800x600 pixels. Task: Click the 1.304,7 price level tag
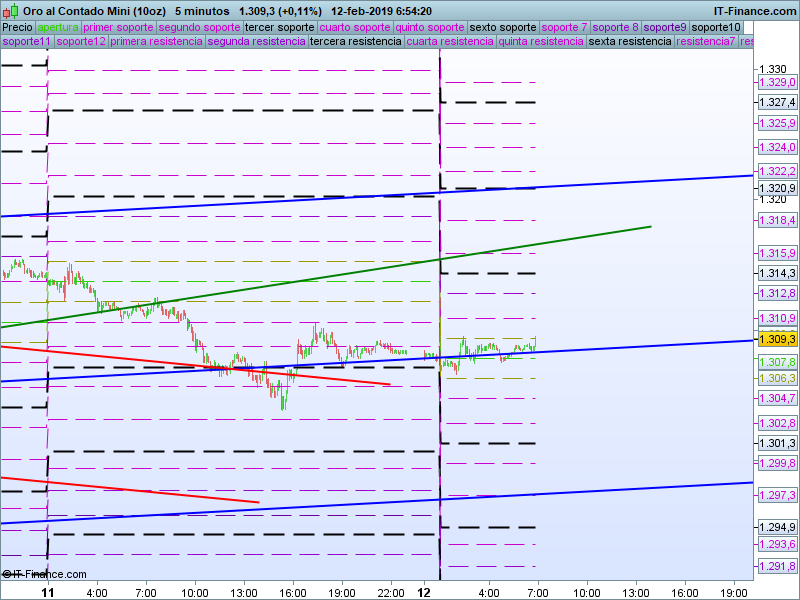pos(777,398)
